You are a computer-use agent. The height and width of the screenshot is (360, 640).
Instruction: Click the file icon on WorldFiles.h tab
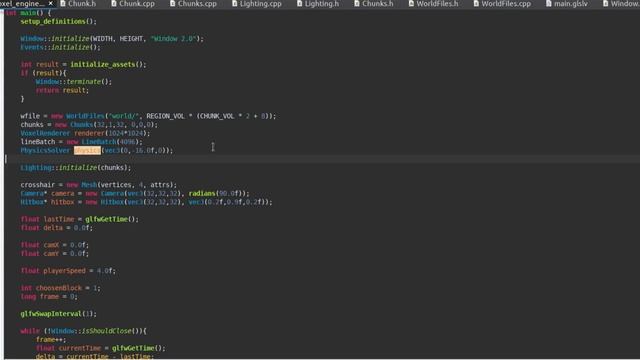click(x=411, y=4)
